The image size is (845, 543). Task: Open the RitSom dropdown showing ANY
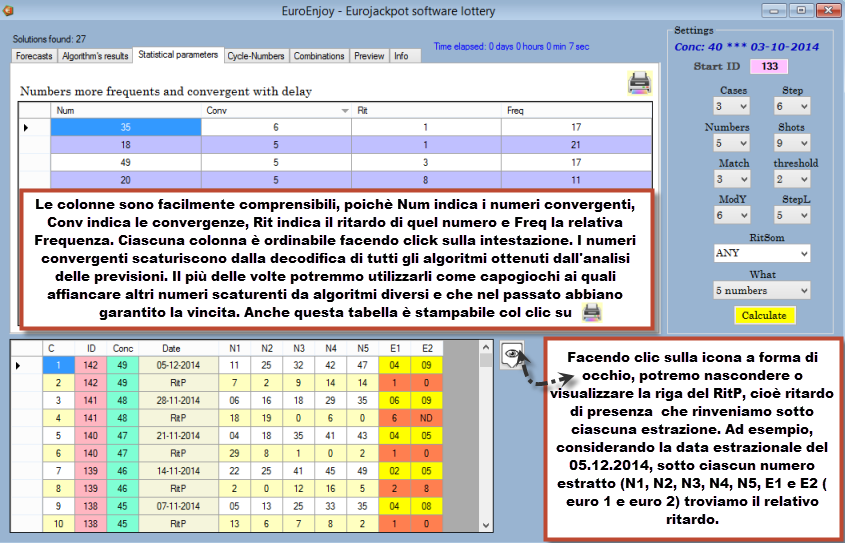click(x=761, y=253)
